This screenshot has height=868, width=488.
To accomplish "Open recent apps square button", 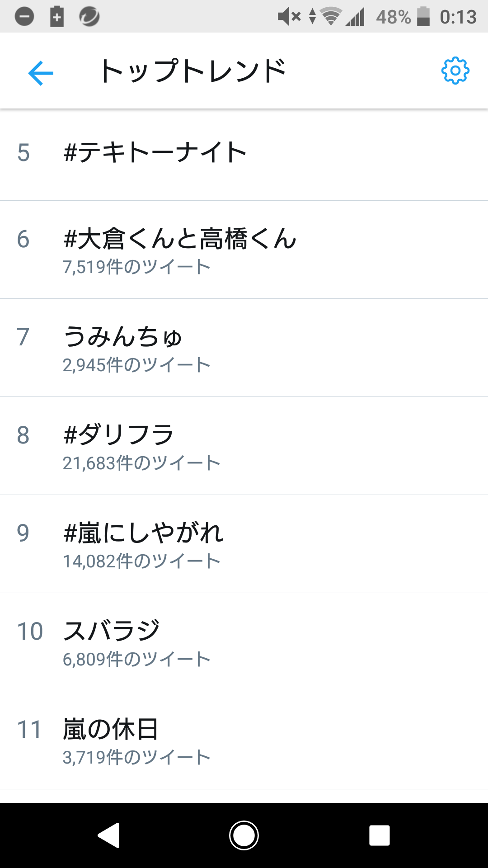I will [379, 835].
